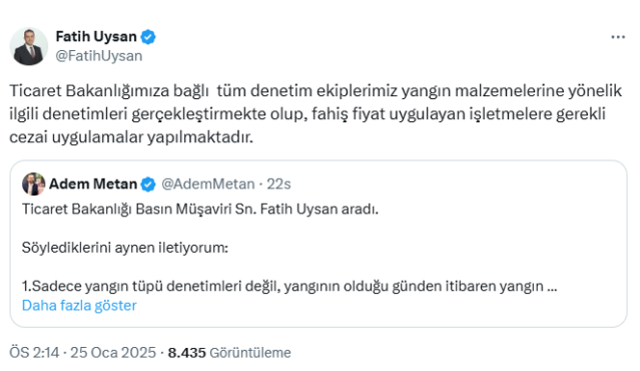This screenshot has width=640, height=371.
Task: Click the main tweet text about Ticaret Bakanlığımıza
Action: click(316, 114)
